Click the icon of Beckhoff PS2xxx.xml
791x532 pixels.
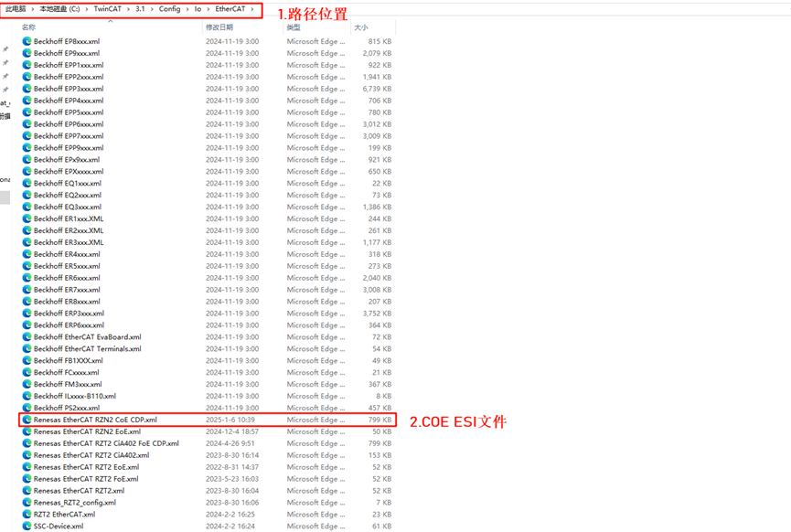[x=27, y=408]
